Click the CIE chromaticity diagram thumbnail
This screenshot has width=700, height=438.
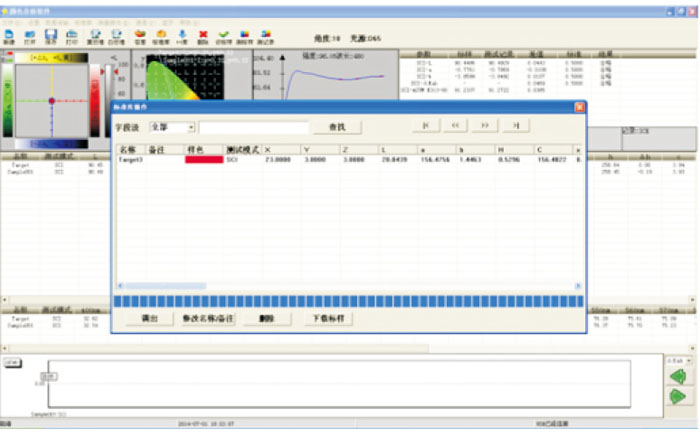pyautogui.click(x=185, y=77)
